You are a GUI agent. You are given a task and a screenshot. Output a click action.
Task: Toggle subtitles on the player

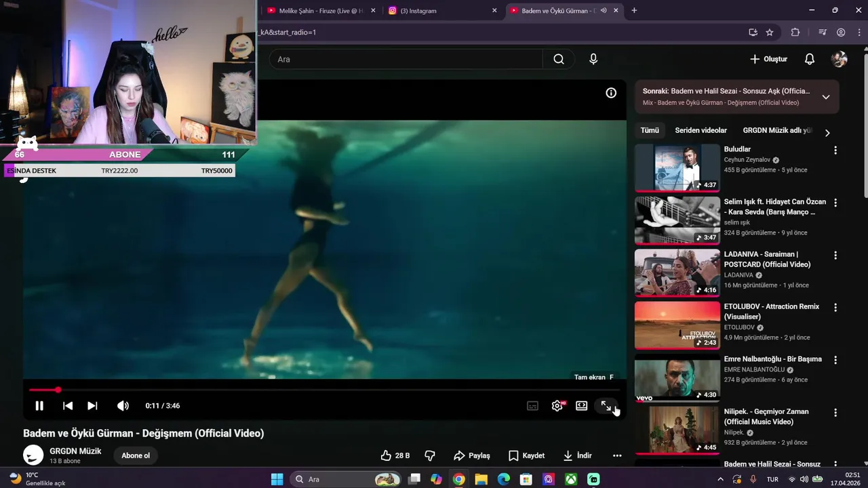pos(533,406)
